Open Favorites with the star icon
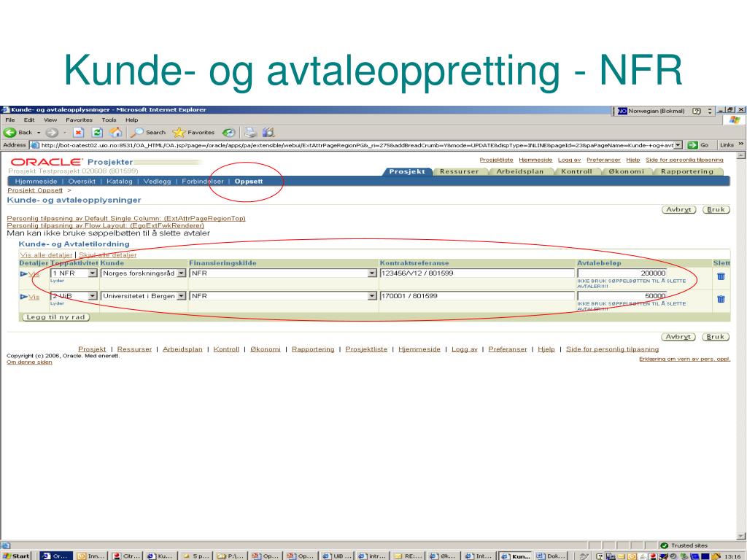The image size is (747, 560). coord(193,133)
